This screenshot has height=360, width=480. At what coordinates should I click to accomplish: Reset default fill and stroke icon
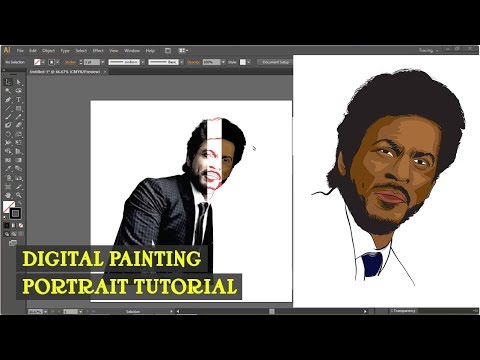5,217
